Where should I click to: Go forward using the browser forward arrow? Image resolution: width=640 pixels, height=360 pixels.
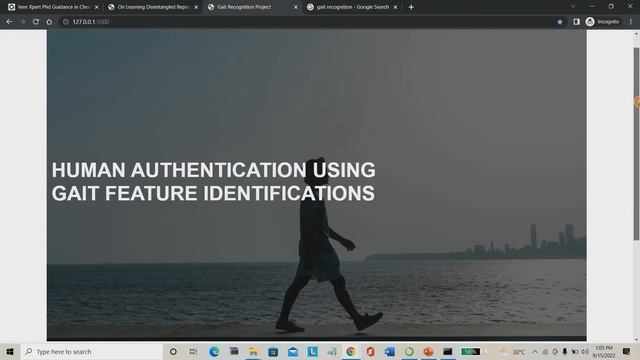pos(22,22)
